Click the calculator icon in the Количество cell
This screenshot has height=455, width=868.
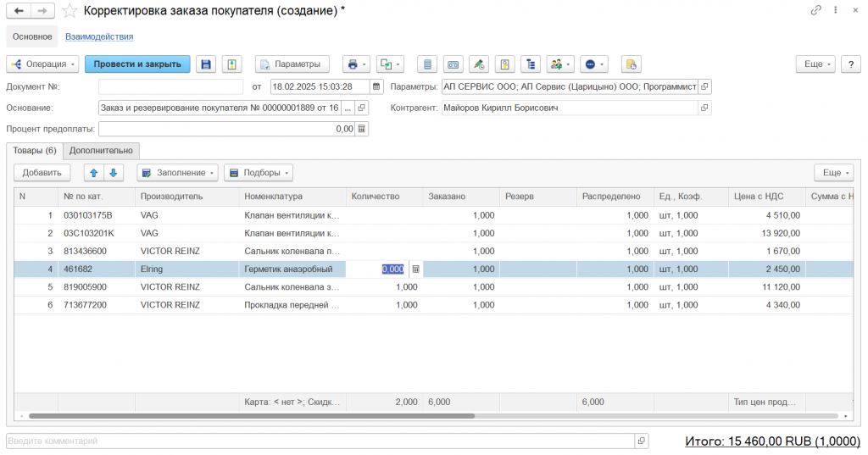click(x=415, y=269)
